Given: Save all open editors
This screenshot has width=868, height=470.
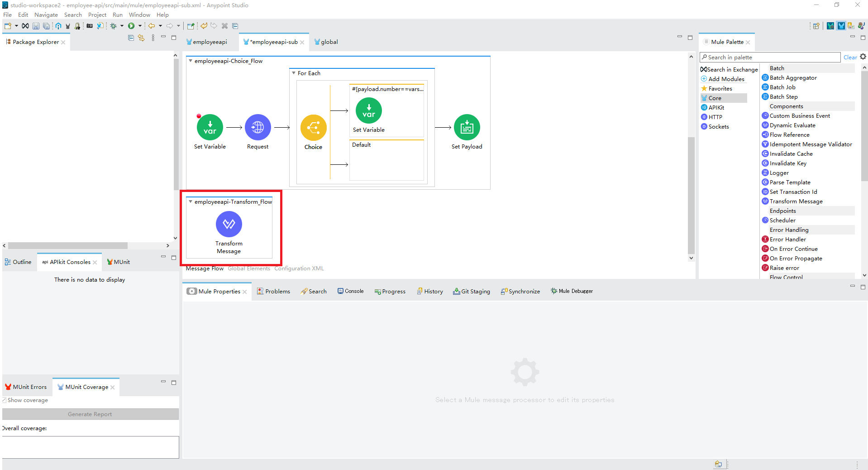Looking at the screenshot, I should tap(47, 26).
